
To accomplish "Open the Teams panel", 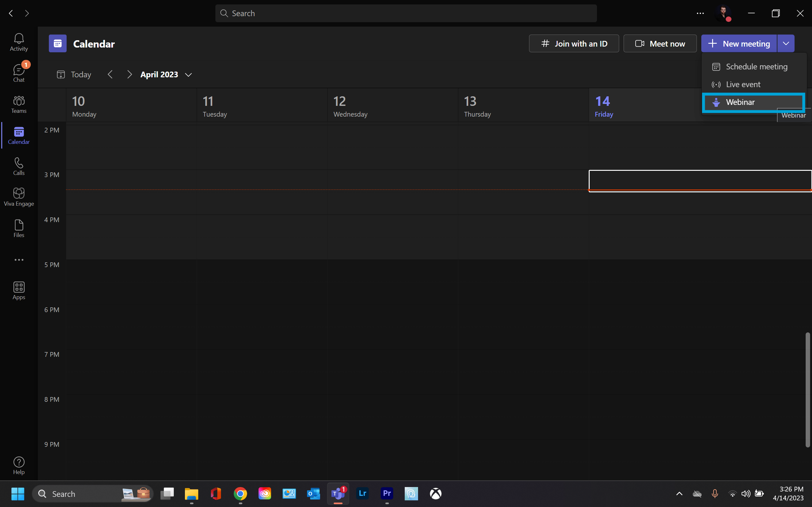I will tap(18, 104).
